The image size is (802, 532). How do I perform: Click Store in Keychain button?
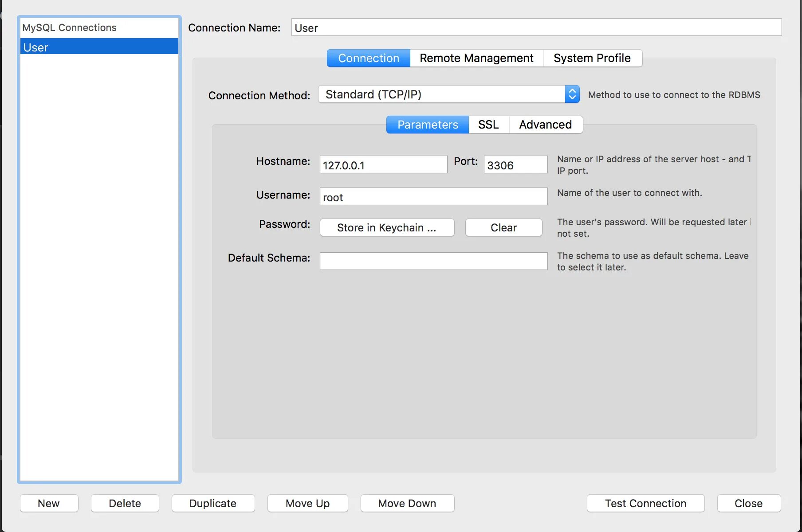[387, 227]
